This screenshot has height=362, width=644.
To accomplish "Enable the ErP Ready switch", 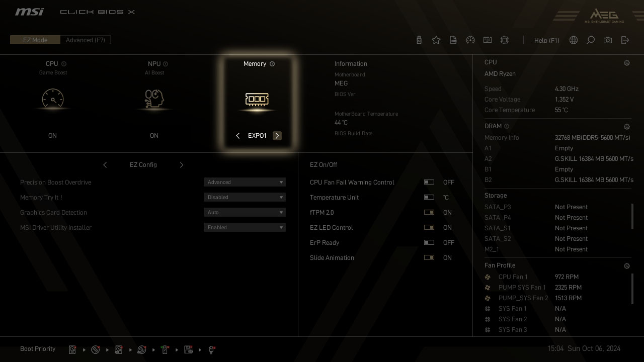I will (x=429, y=243).
